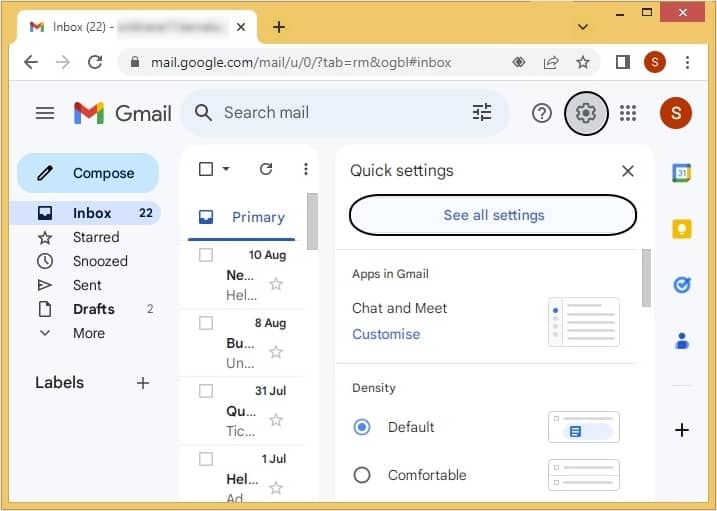Refresh the inbox message list
Screen dimensions: 717x511
266,169
